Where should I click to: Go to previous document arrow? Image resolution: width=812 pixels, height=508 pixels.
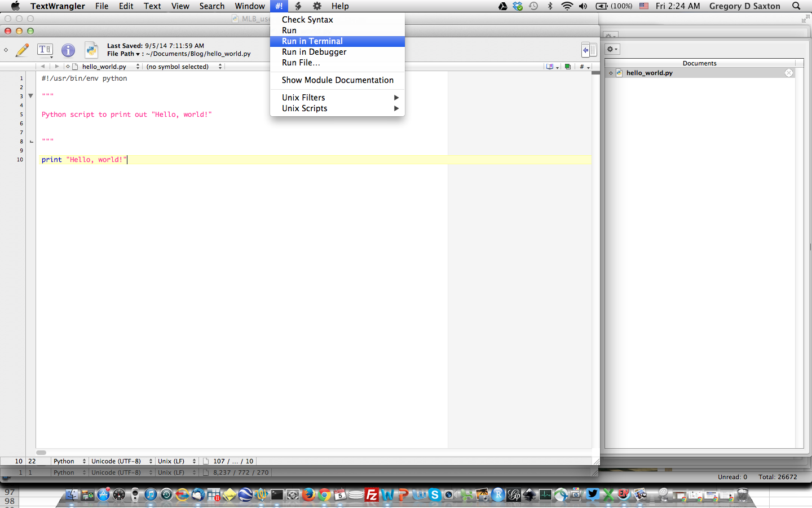point(43,66)
